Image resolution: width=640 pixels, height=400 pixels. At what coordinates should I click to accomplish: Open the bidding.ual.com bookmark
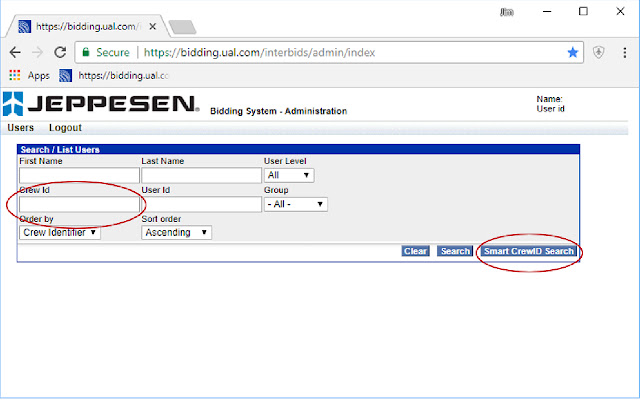(x=114, y=76)
